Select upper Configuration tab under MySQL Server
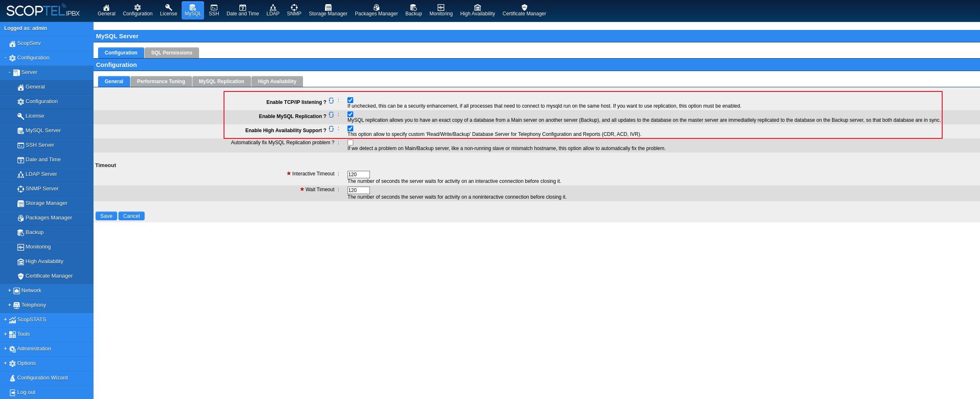 [121, 53]
